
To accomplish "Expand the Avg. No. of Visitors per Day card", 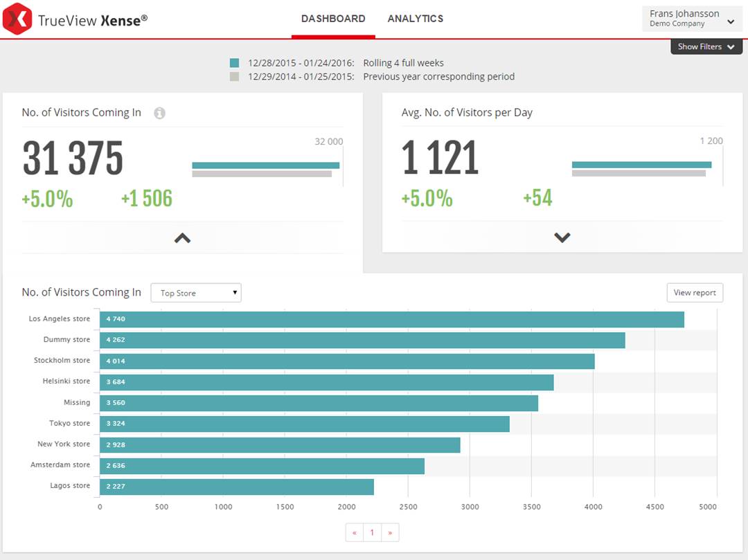I will click(562, 237).
